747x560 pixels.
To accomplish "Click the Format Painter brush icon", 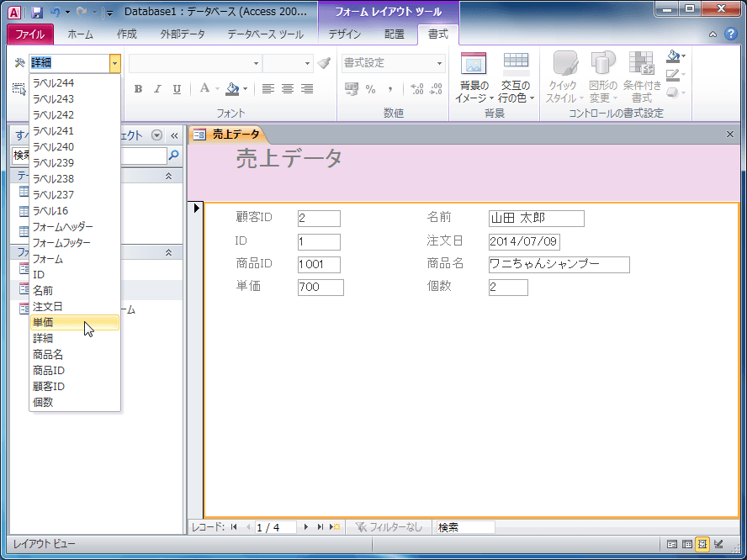I will (324, 63).
